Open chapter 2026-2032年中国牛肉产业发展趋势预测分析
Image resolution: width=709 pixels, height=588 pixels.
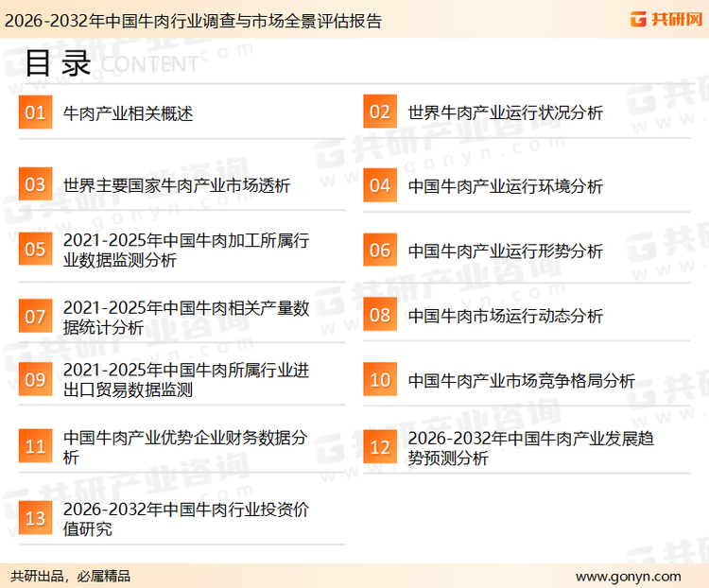[531, 448]
